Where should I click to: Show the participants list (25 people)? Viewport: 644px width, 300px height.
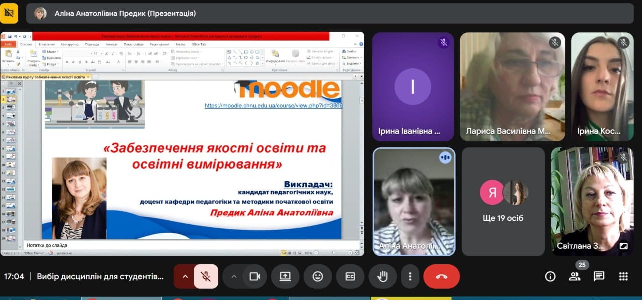(x=575, y=276)
